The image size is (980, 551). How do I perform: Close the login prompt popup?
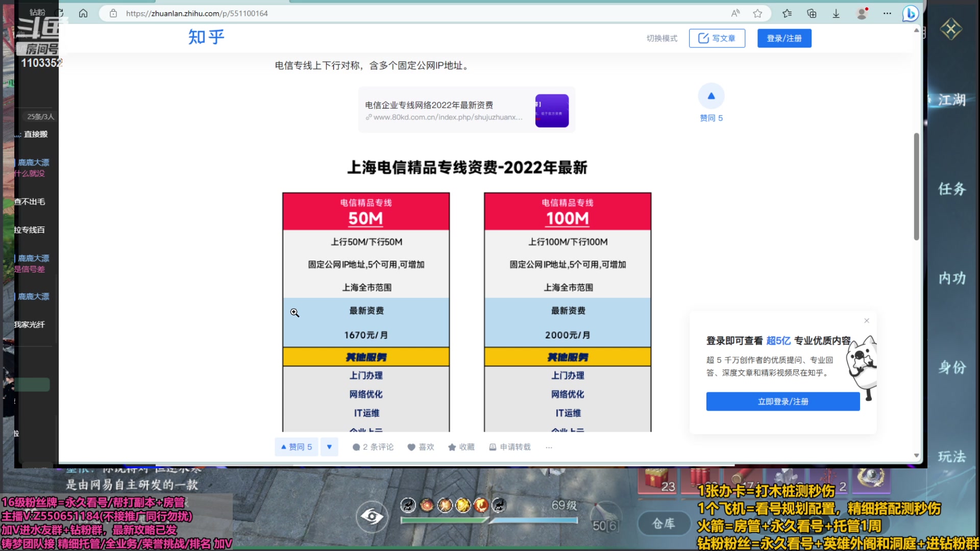pyautogui.click(x=867, y=320)
